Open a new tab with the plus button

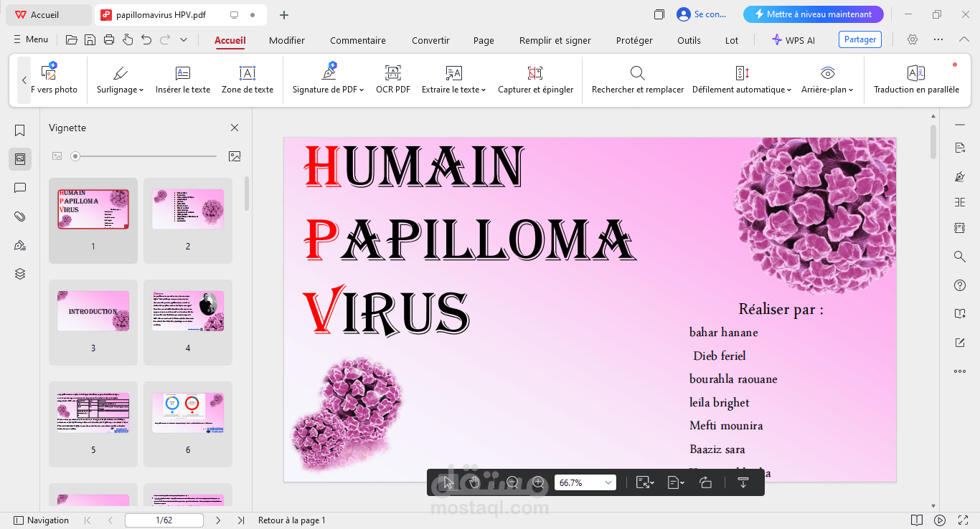(284, 14)
